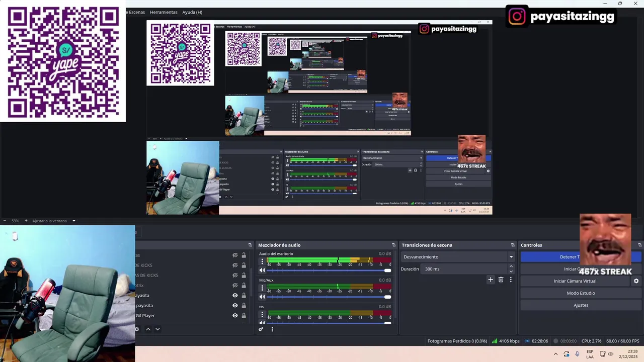Move selected source up with arrow

click(x=148, y=329)
